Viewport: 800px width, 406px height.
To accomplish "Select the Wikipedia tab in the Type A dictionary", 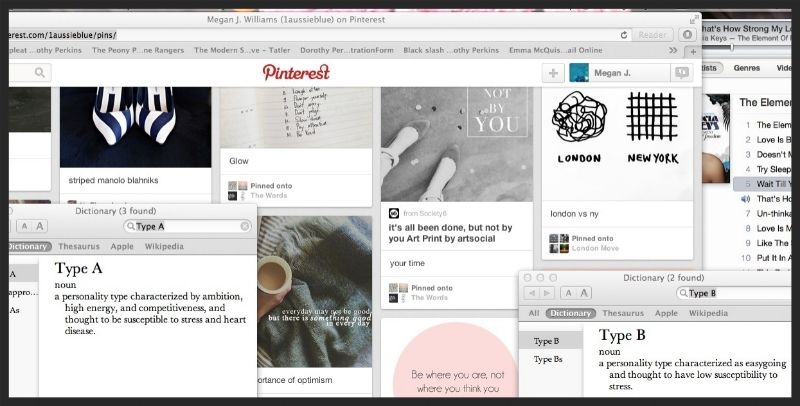I will click(x=164, y=246).
